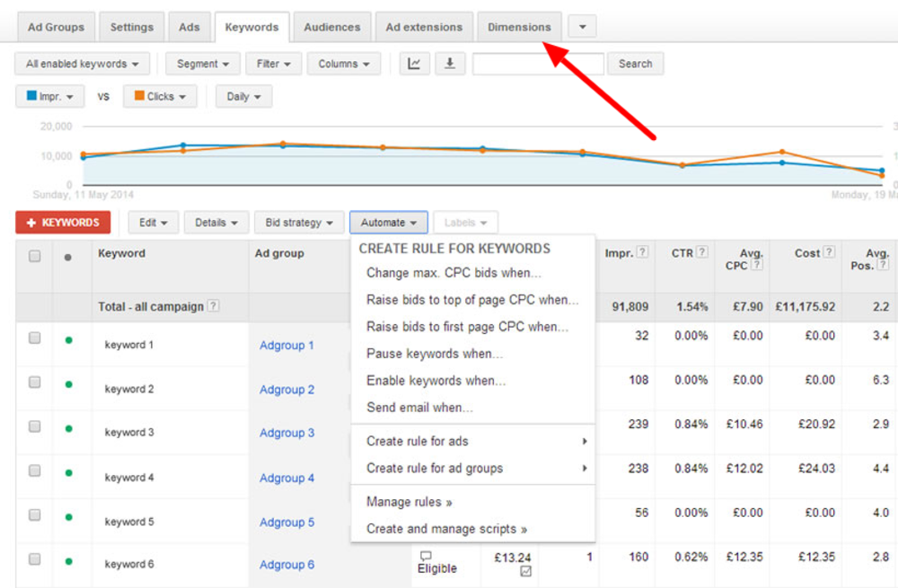Image resolution: width=898 pixels, height=588 pixels.
Task: Switch to the Dimensions tab
Action: tap(519, 27)
